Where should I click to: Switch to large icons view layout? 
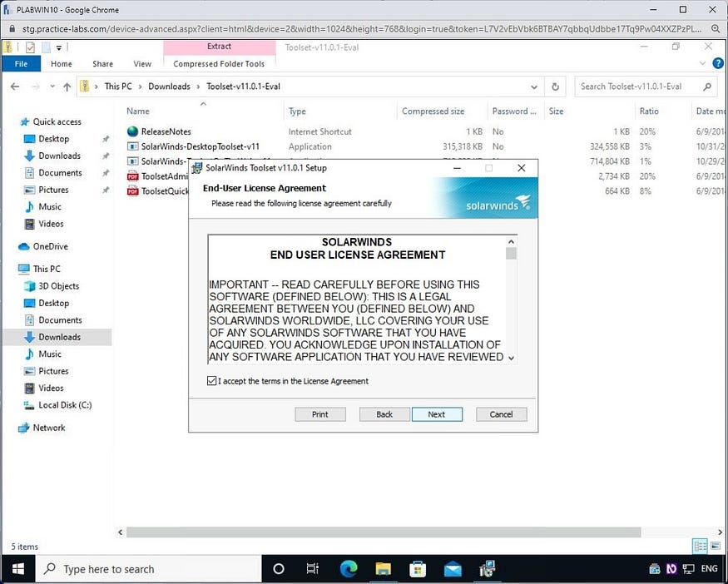[x=716, y=546]
